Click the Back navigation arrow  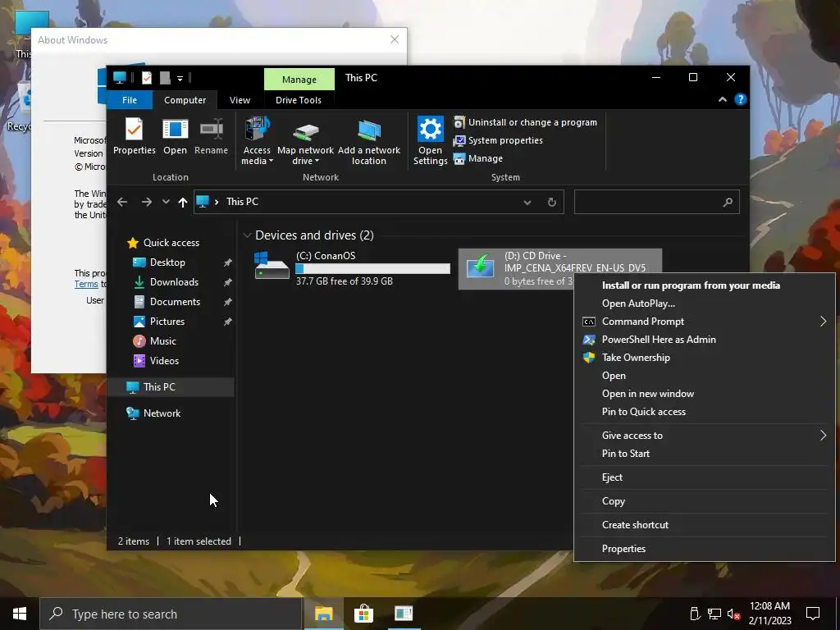click(122, 202)
